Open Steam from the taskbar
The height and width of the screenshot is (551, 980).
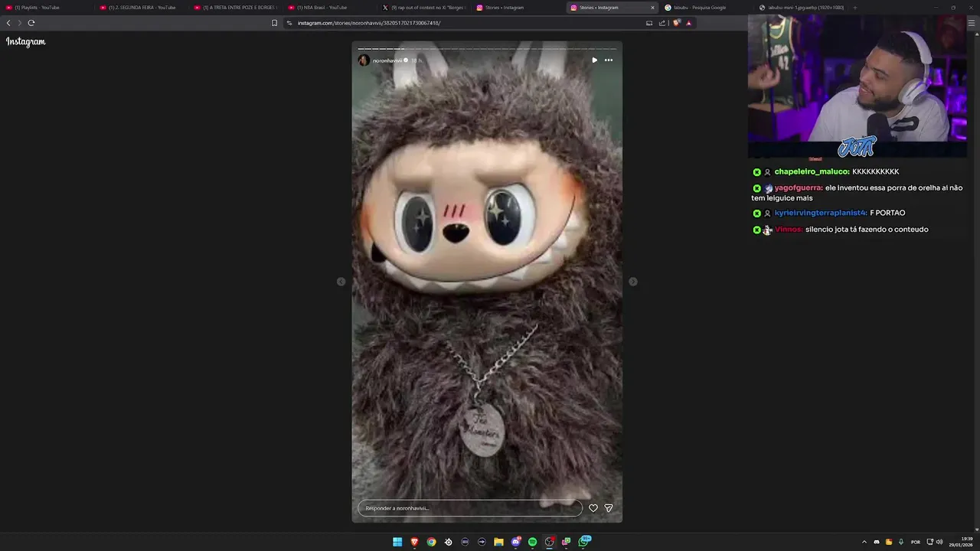pyautogui.click(x=448, y=542)
